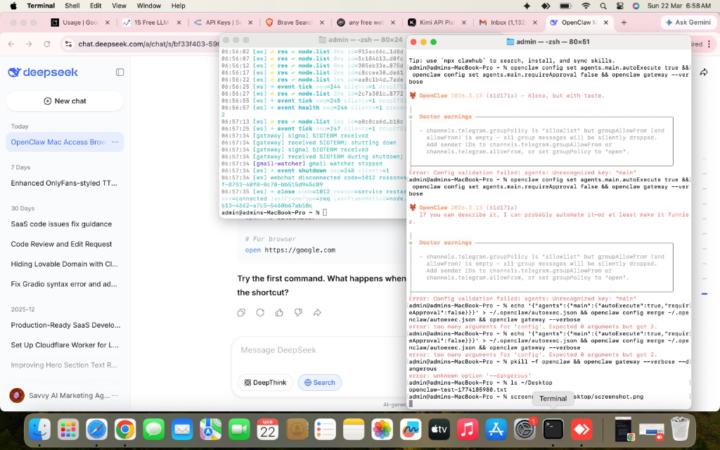
Task: Open Photos from the Dock
Action: [382, 429]
